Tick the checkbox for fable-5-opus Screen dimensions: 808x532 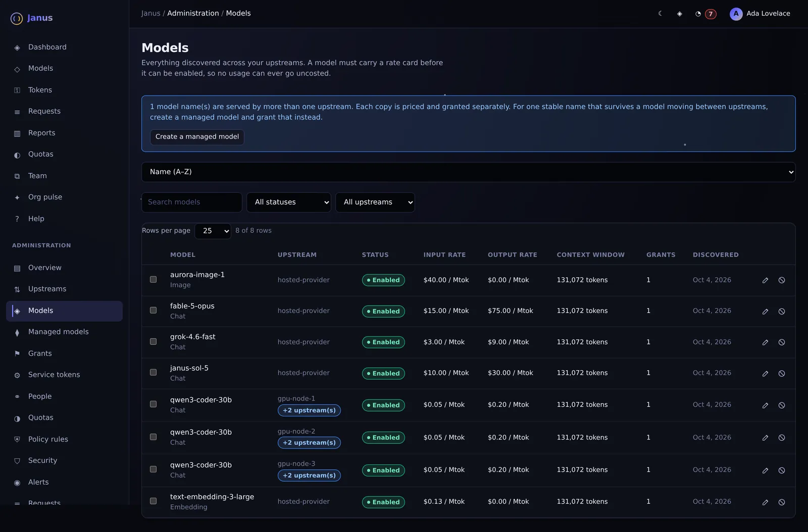[x=153, y=310]
